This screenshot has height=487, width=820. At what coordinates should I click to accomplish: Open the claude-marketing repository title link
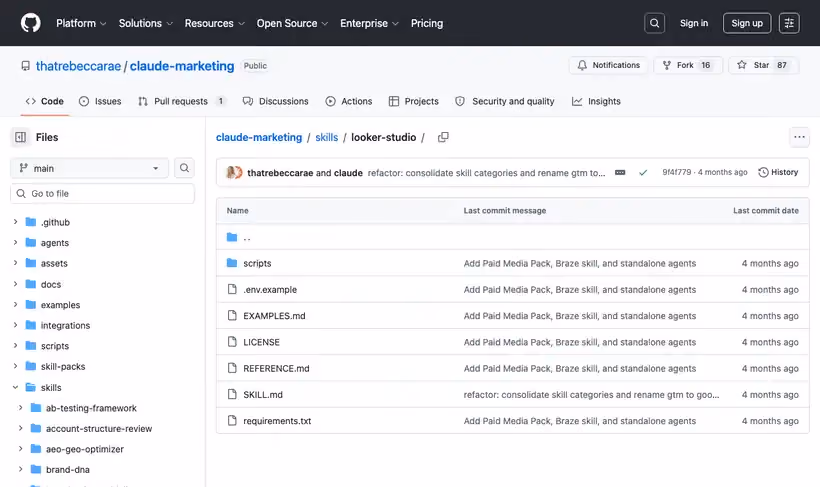click(x=182, y=66)
